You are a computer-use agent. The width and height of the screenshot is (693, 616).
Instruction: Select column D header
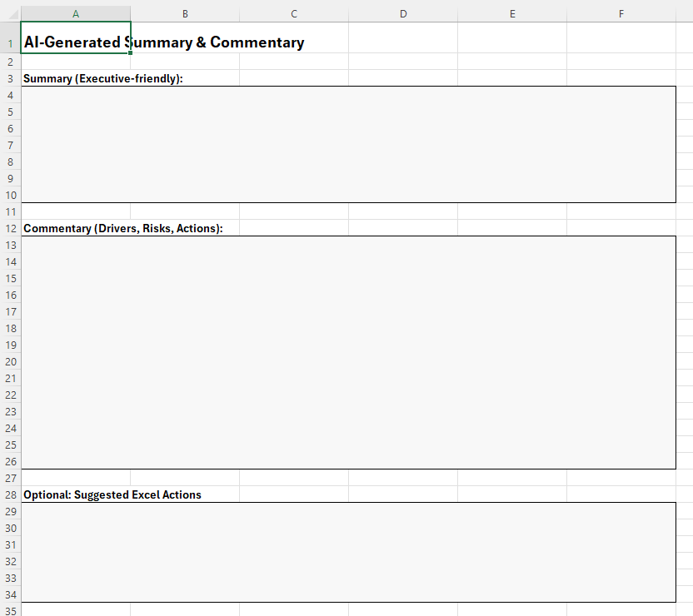click(x=403, y=13)
